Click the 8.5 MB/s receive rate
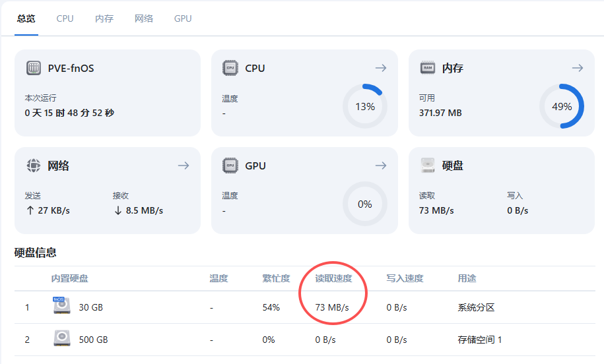Viewport: 604px width, 364px height. (x=145, y=210)
